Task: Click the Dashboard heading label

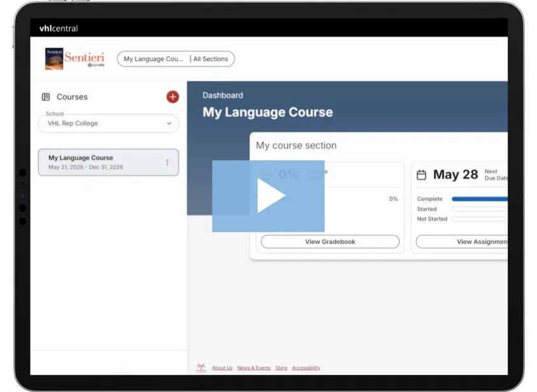Action: [223, 95]
